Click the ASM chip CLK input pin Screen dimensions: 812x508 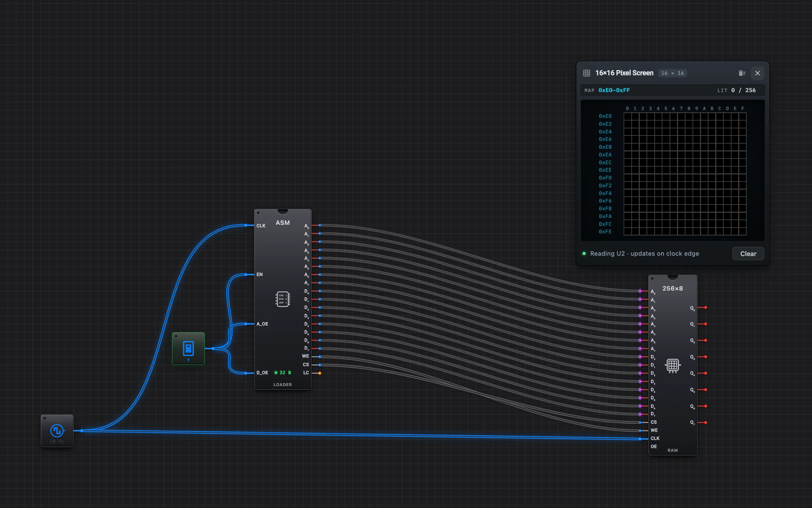[246, 225]
